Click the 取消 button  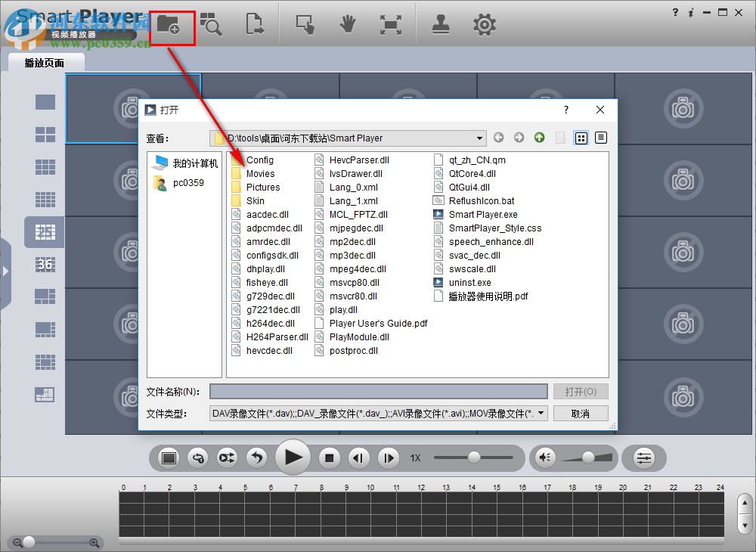581,414
